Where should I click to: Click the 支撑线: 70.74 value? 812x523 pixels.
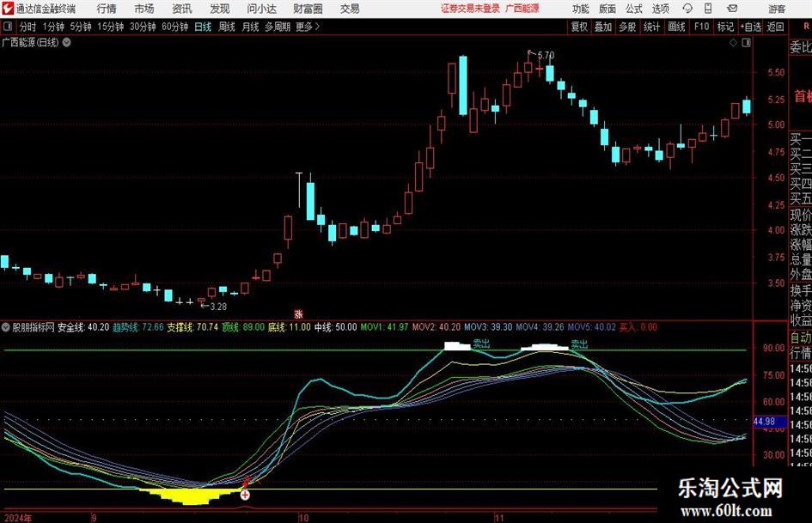pos(192,327)
